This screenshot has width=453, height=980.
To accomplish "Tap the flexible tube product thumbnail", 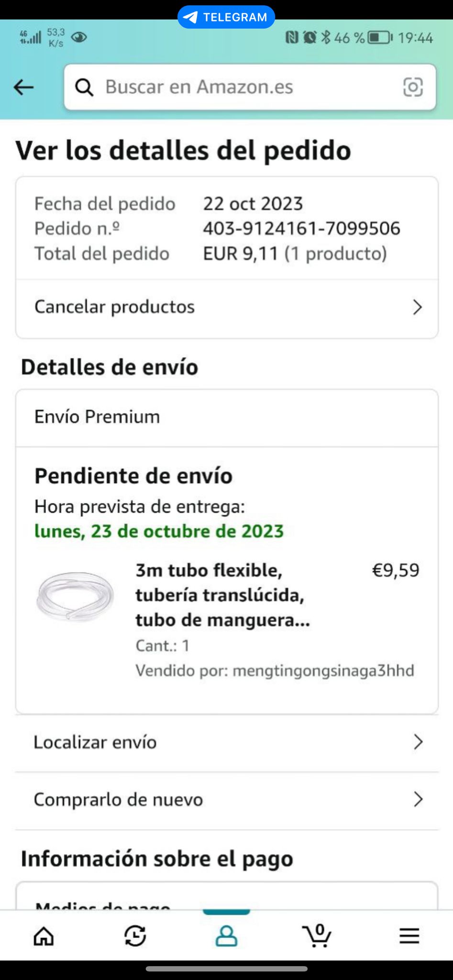I will point(75,597).
